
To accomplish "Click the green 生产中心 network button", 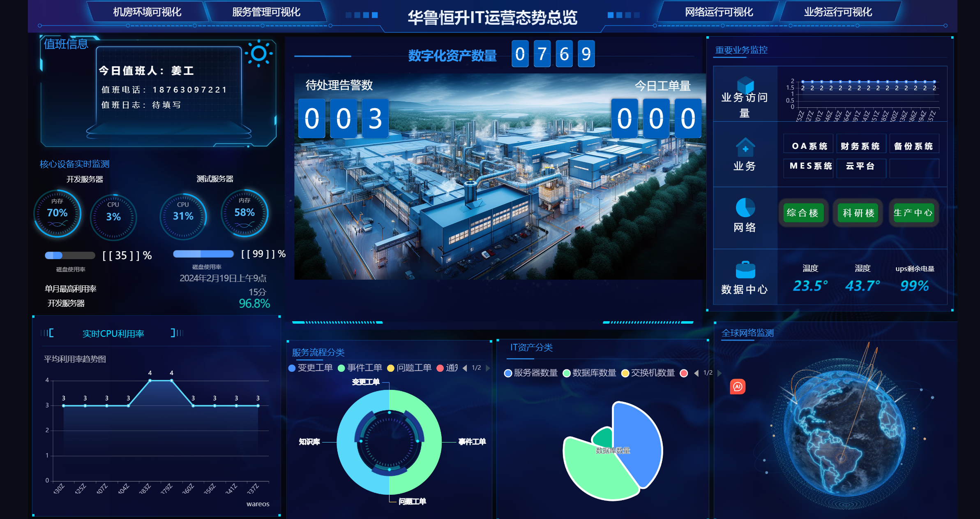I will (x=913, y=213).
